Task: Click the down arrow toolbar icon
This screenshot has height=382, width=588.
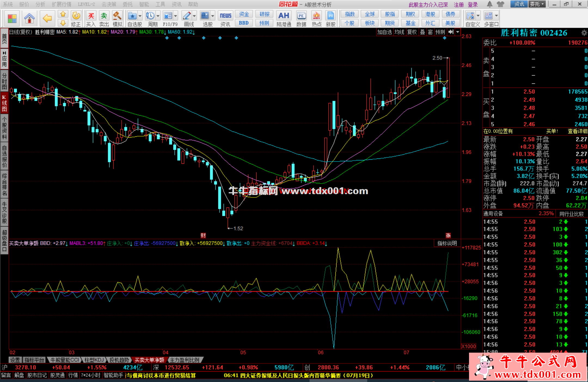Action: [x=63, y=23]
